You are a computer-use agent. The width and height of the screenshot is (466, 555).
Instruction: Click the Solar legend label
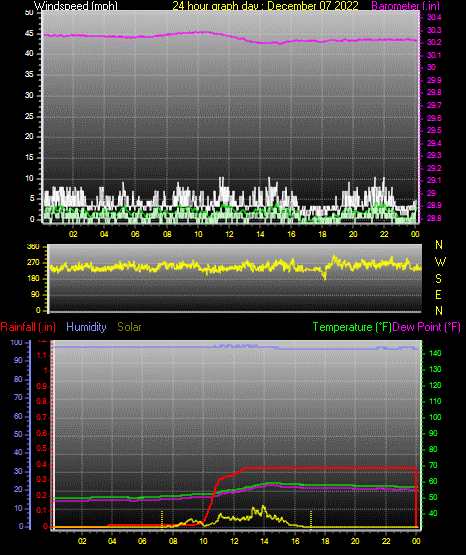(x=129, y=327)
